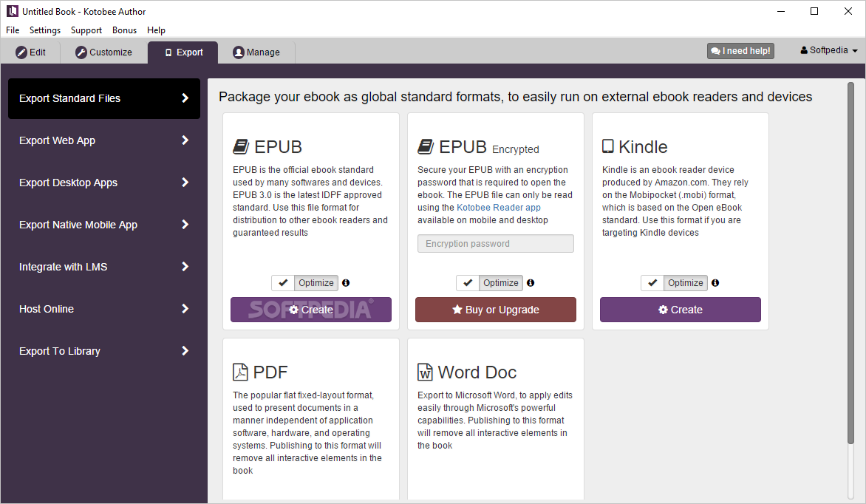Open the Kotobee Reader app link
866x504 pixels.
coord(499,207)
